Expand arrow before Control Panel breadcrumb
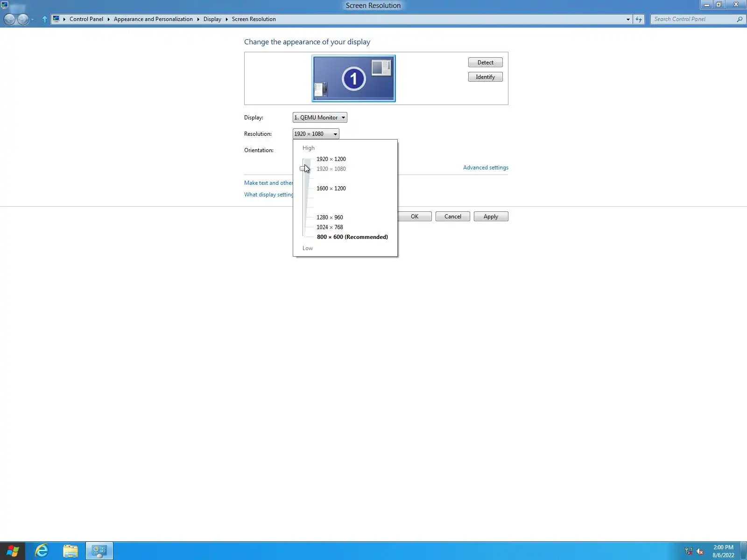 pyautogui.click(x=64, y=19)
